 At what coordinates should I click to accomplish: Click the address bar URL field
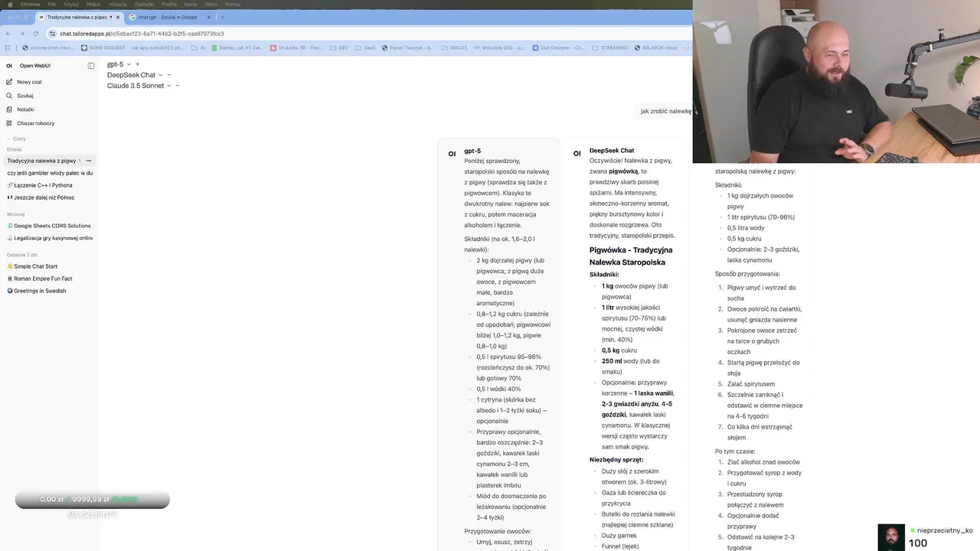point(142,34)
